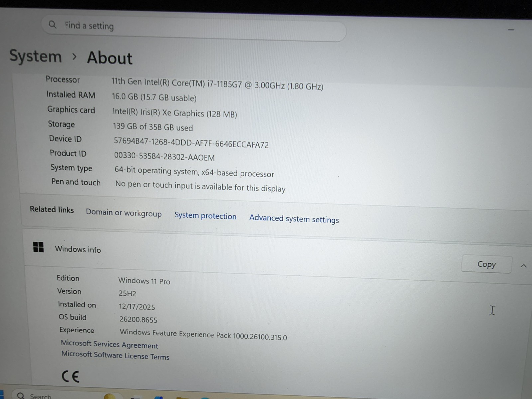
Task: Open Microsoft Software License Terms link
Action: pos(115,355)
